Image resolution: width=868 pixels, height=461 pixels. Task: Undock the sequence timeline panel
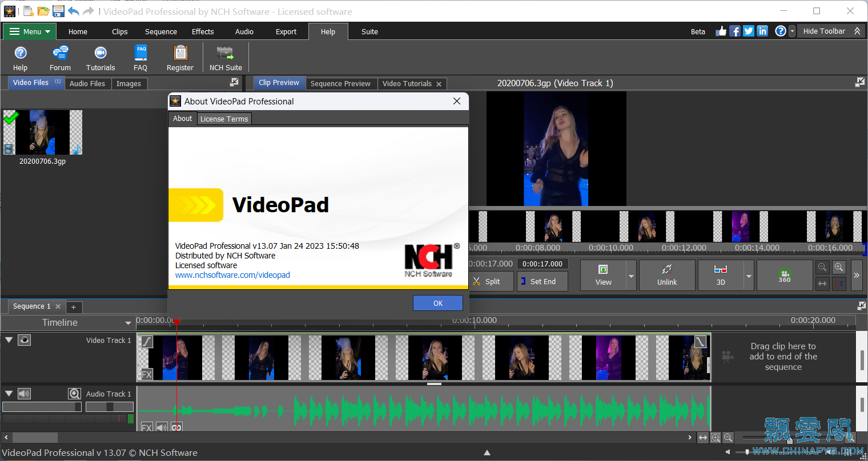(x=862, y=306)
